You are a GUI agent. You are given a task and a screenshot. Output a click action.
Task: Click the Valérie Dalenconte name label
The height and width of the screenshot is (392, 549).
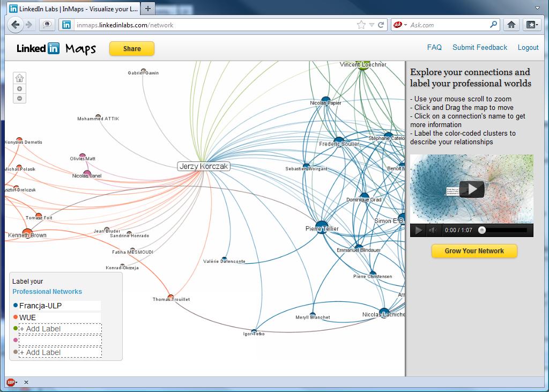click(x=224, y=261)
